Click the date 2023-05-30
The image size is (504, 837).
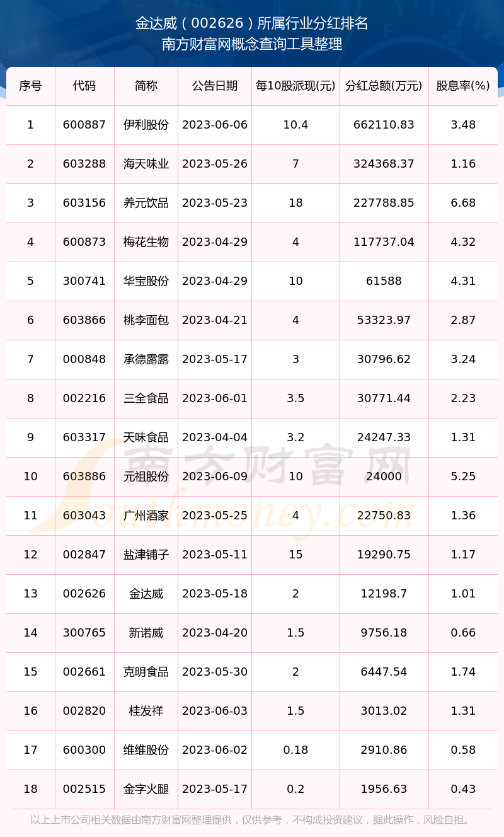click(x=215, y=672)
